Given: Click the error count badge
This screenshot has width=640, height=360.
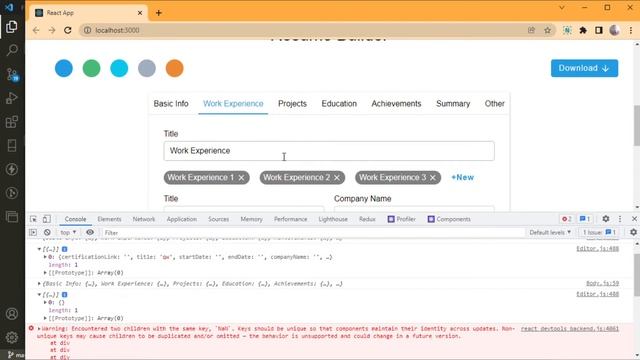Looking at the screenshot, I should [567, 219].
